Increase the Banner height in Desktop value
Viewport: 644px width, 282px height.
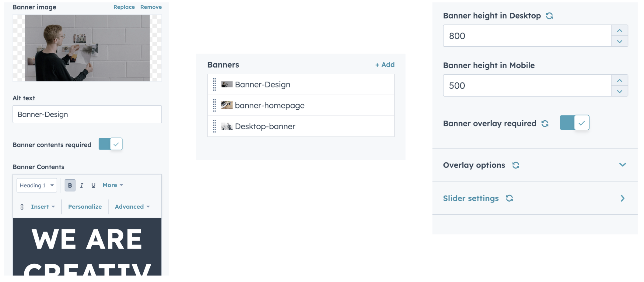(x=619, y=30)
